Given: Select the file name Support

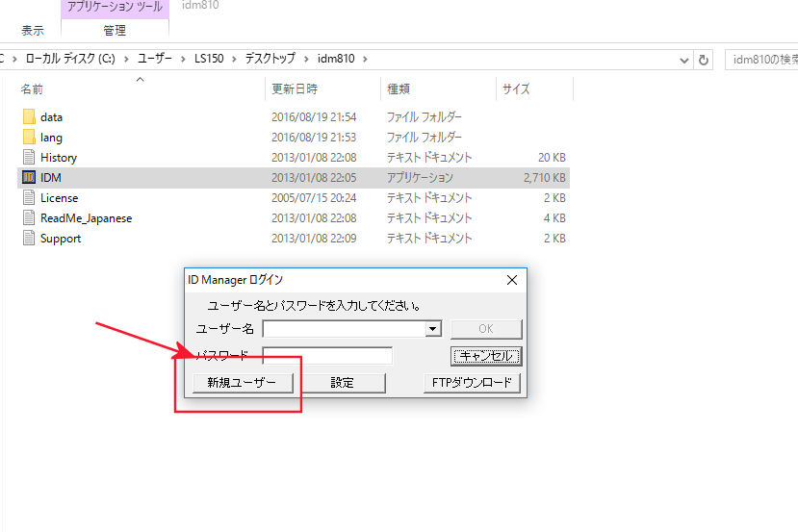Looking at the screenshot, I should point(61,239).
